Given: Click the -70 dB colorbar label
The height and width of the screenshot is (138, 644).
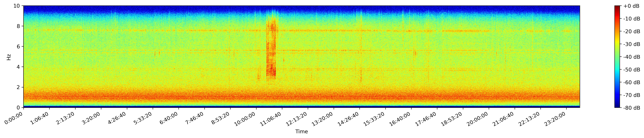Looking at the screenshot, I should (x=632, y=95).
